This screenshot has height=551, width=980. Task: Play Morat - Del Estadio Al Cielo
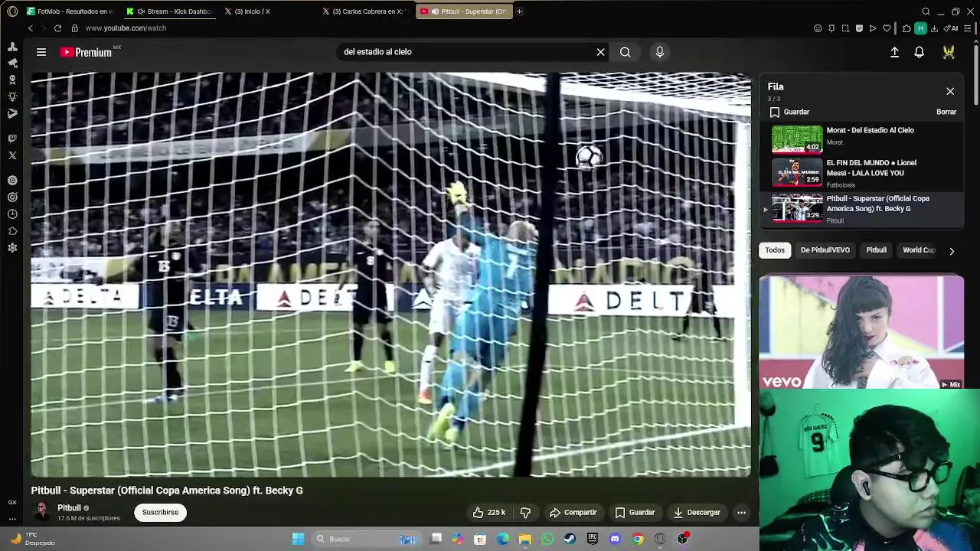click(861, 139)
